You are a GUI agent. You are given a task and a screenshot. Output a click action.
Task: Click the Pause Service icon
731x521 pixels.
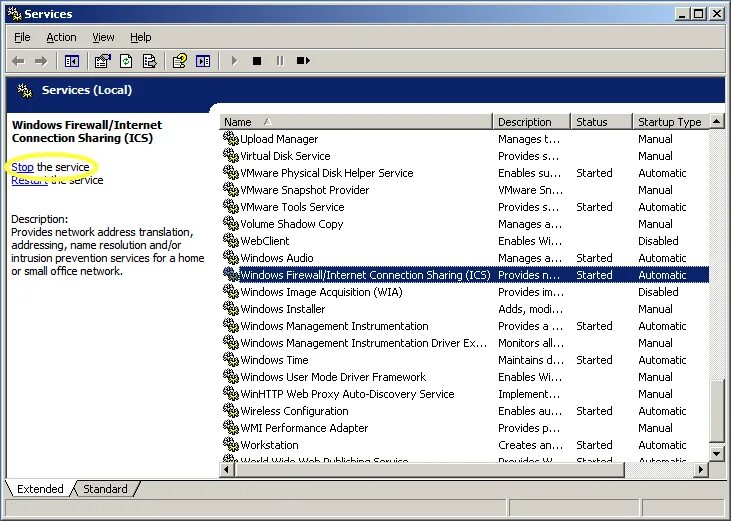280,61
